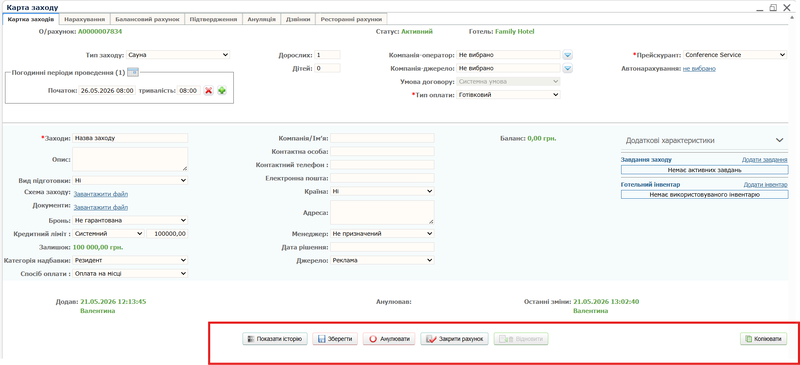
Task: Click Закрити рахунок button
Action: pyautogui.click(x=455, y=339)
